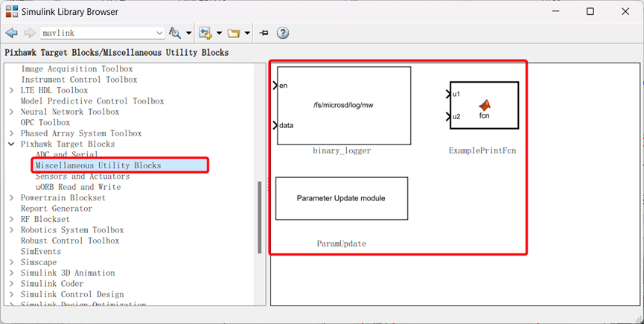The image size is (644, 324).
Task: Click the MATLAB fcn icon in block
Action: [485, 105]
